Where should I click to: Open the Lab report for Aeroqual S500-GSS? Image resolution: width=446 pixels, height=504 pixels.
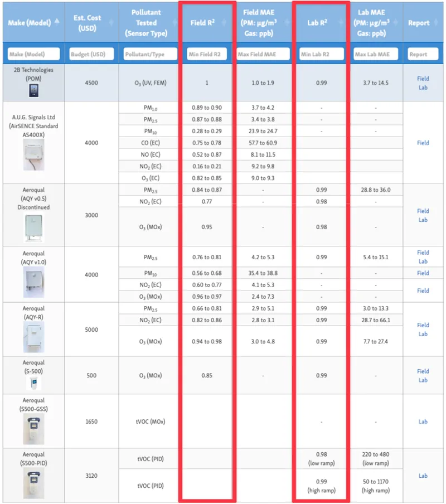point(422,421)
